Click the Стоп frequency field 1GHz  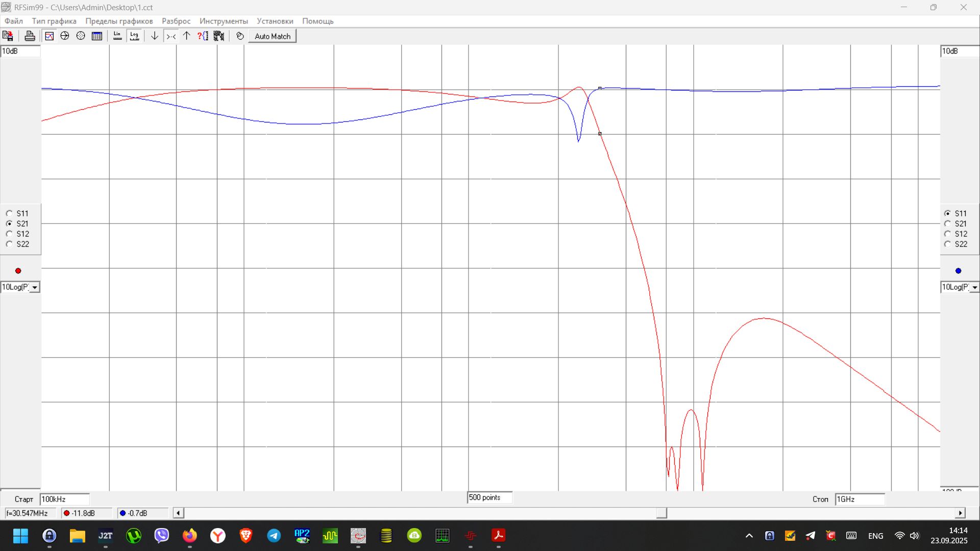[859, 499]
